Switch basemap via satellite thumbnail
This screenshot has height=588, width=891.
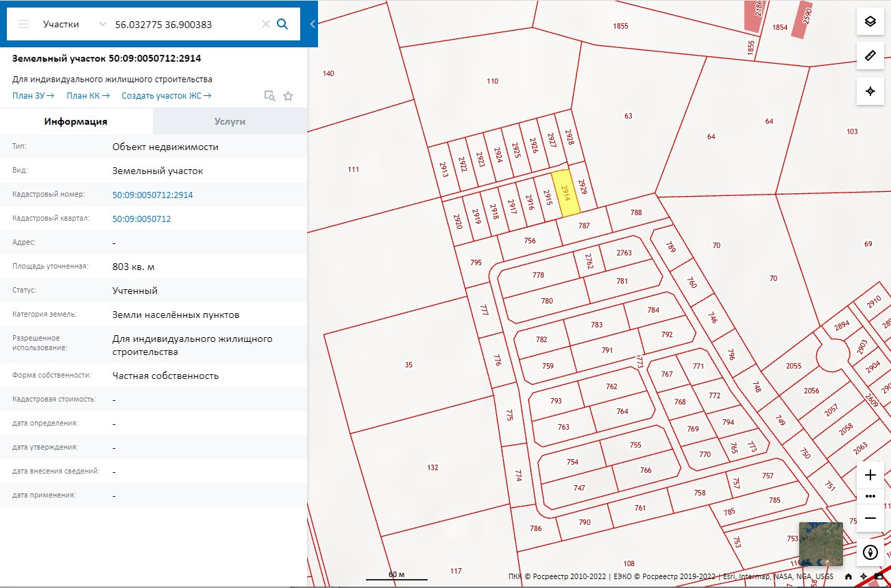coord(821,544)
